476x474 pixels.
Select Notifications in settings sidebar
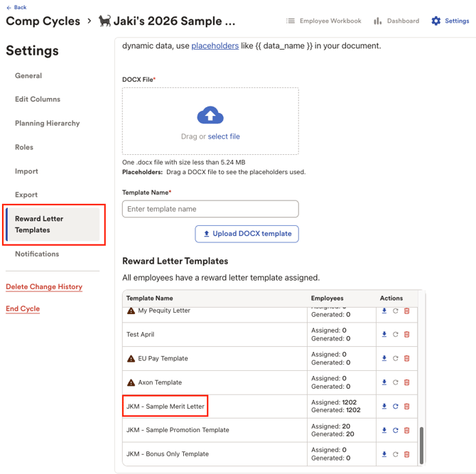coord(37,254)
